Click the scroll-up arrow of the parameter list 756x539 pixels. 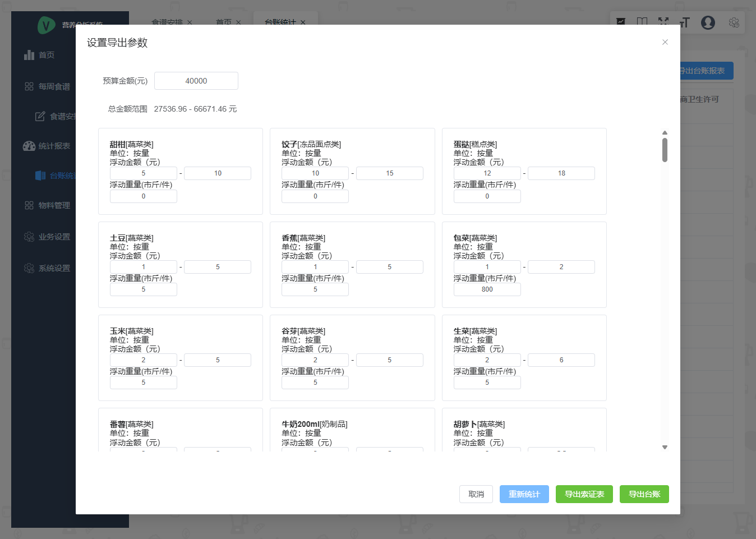[x=665, y=133]
